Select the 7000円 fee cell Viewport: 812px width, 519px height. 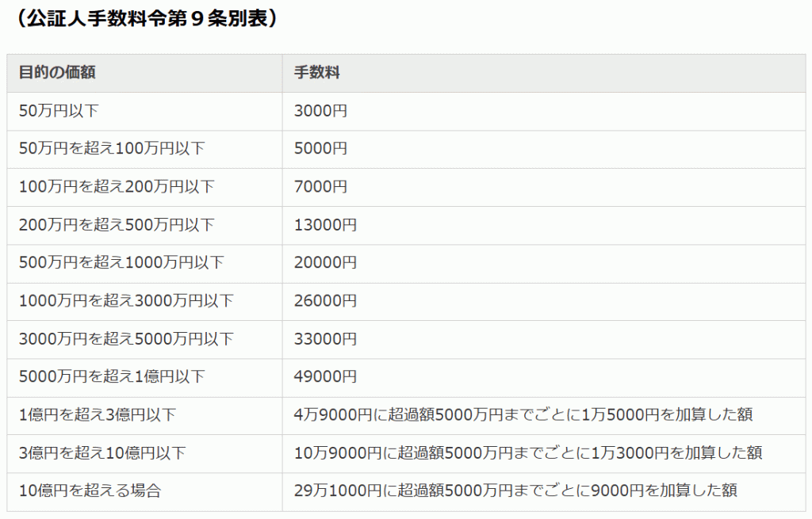click(316, 187)
